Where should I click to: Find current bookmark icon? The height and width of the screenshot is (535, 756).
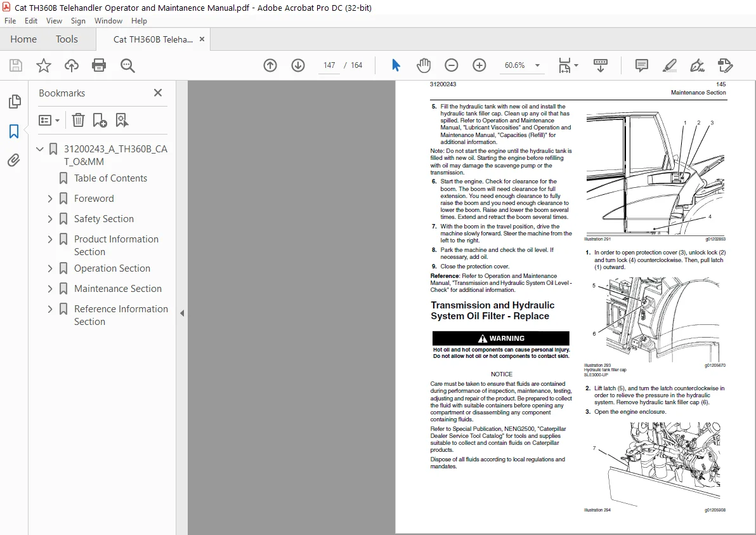[x=122, y=120]
